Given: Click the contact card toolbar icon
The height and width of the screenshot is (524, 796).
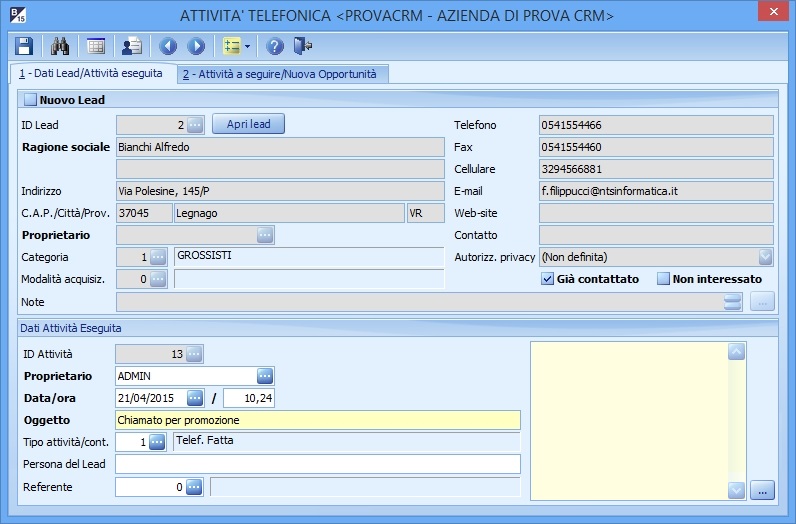Looking at the screenshot, I should 132,46.
